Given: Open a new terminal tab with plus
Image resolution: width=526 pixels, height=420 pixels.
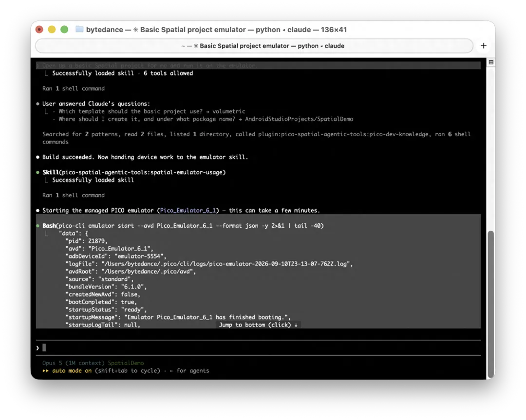Looking at the screenshot, I should (x=484, y=46).
